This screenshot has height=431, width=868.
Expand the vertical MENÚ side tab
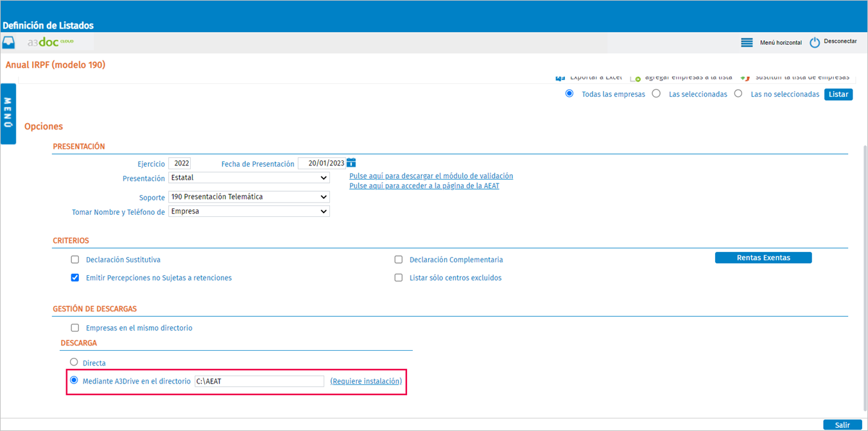(8, 114)
